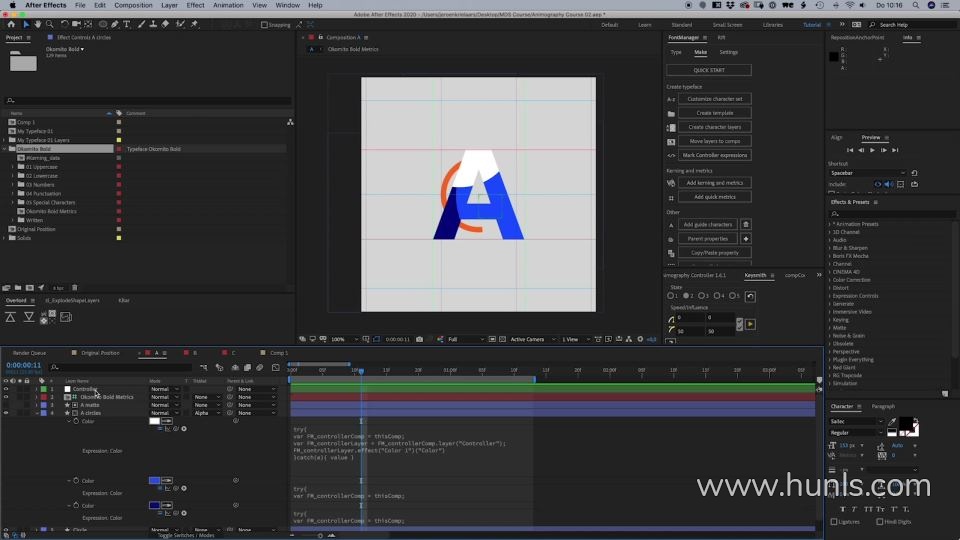Viewport: 960px width, 540px height.
Task: Toggle visibility eye of Controller layer
Action: pos(6,389)
